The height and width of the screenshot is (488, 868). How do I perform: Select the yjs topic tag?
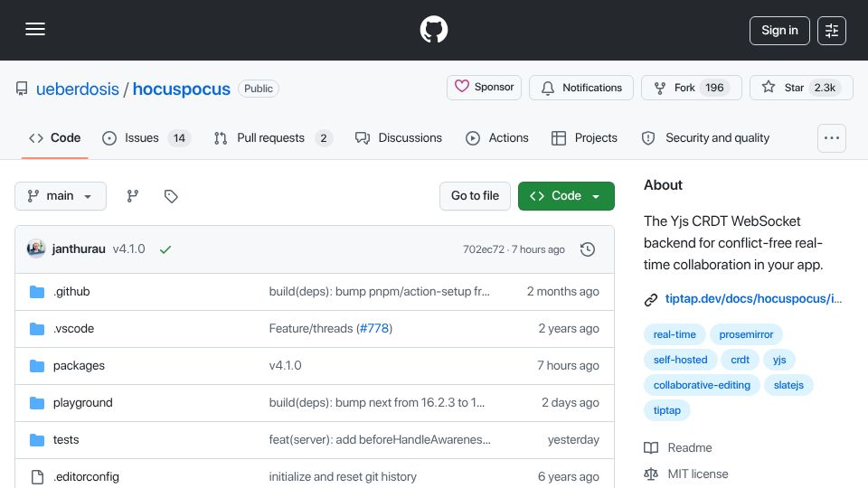779,360
